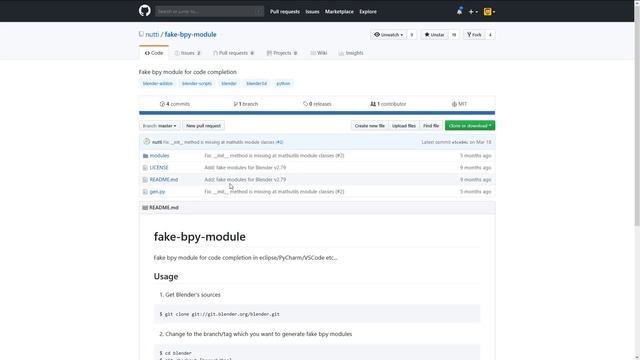Open the gen.py row commit message link
The image size is (640, 360).
click(274, 191)
